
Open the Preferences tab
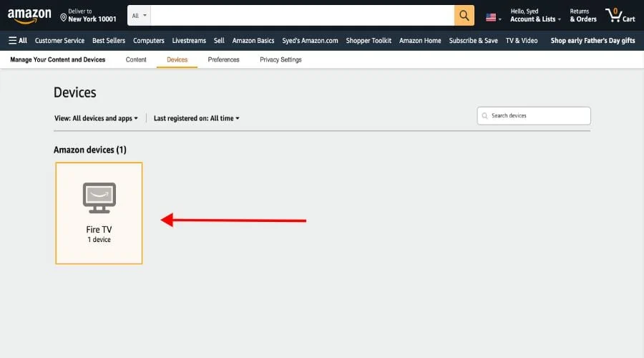(223, 59)
